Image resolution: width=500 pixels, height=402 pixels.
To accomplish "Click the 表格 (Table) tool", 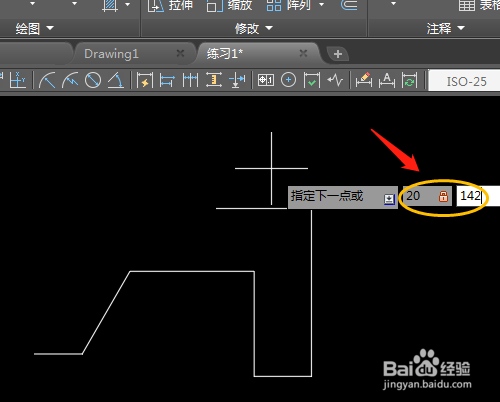I will click(x=479, y=5).
